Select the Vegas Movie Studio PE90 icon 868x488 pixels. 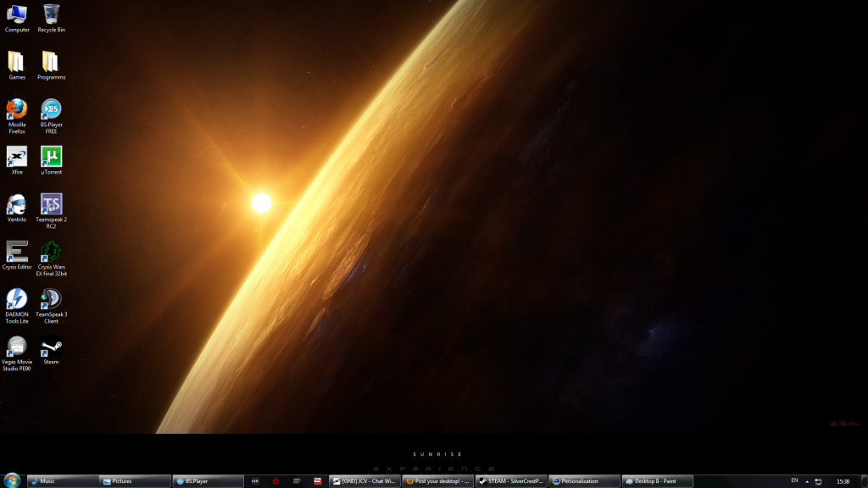pyautogui.click(x=17, y=347)
